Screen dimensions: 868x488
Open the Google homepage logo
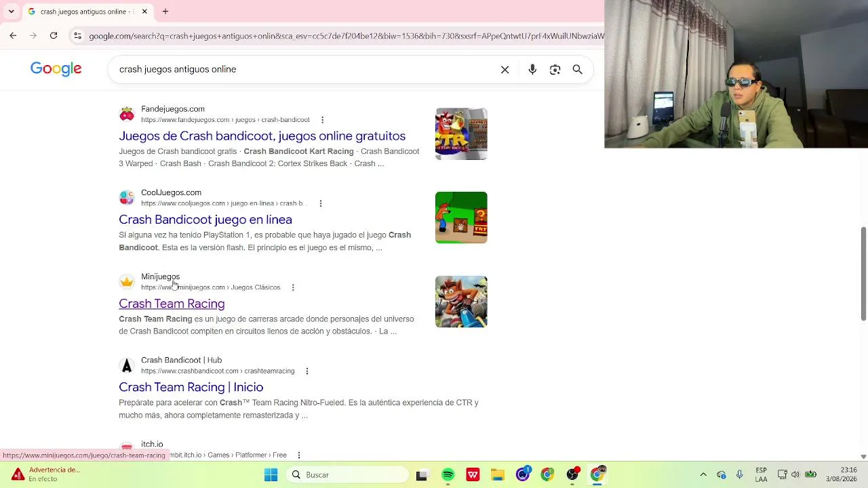[x=56, y=69]
